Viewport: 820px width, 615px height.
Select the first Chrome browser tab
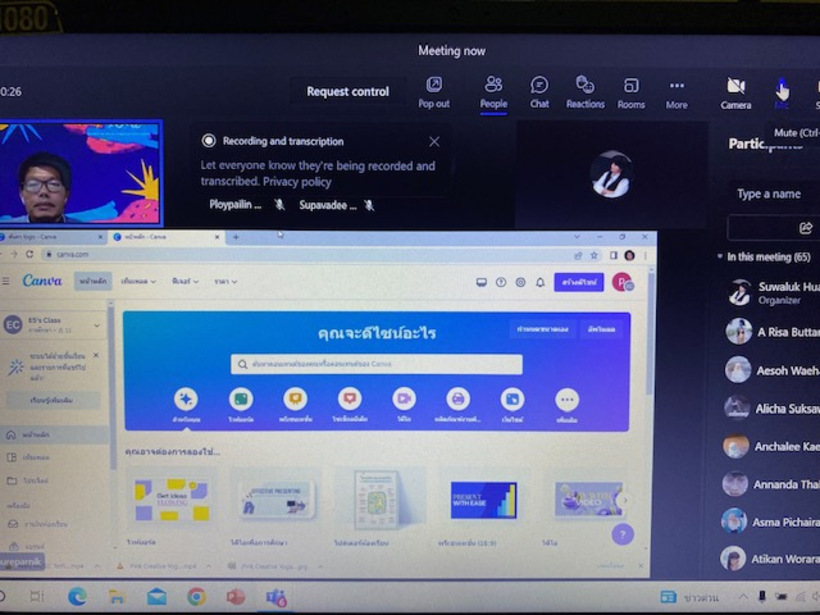pyautogui.click(x=50, y=237)
